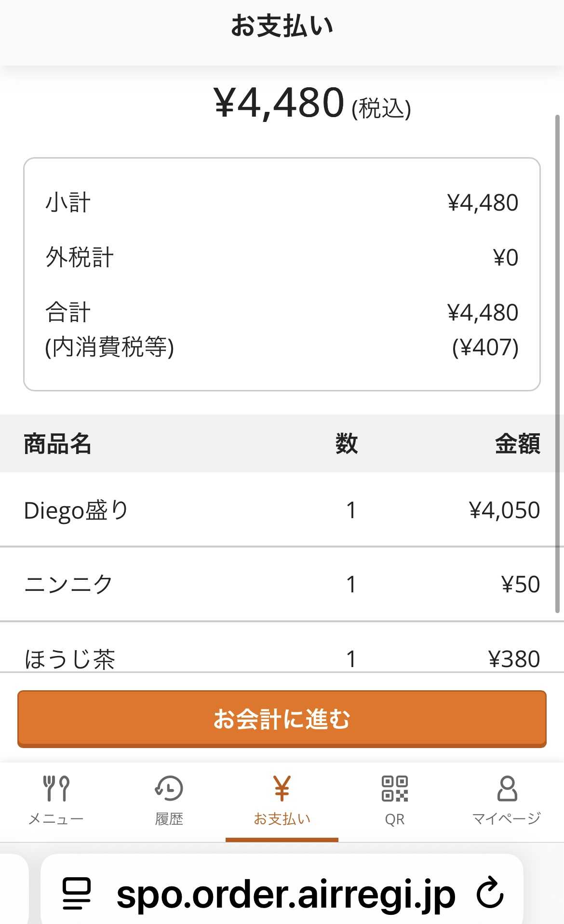Image resolution: width=564 pixels, height=924 pixels.
Task: Tap the お支払い yen icon
Action: click(x=282, y=788)
